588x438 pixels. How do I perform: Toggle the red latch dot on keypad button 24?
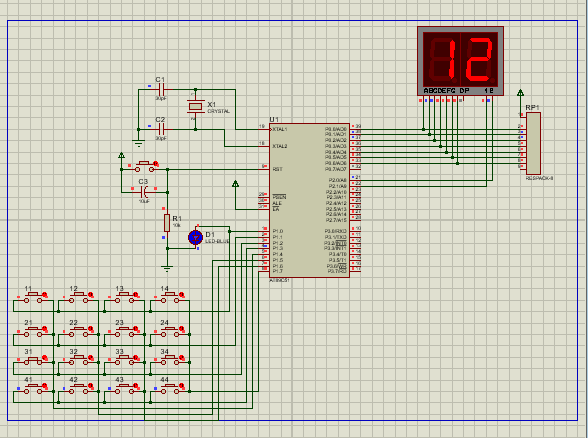(182, 329)
